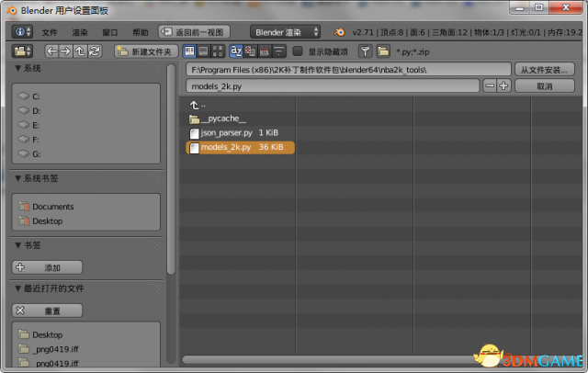This screenshot has width=588, height=373.
Task: Open the __pycache__ folder
Action: point(240,119)
